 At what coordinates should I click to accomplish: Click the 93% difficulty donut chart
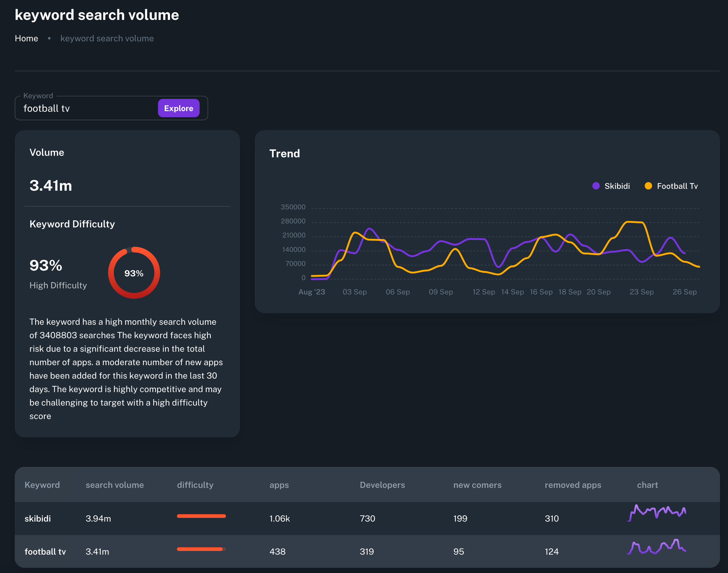(134, 273)
